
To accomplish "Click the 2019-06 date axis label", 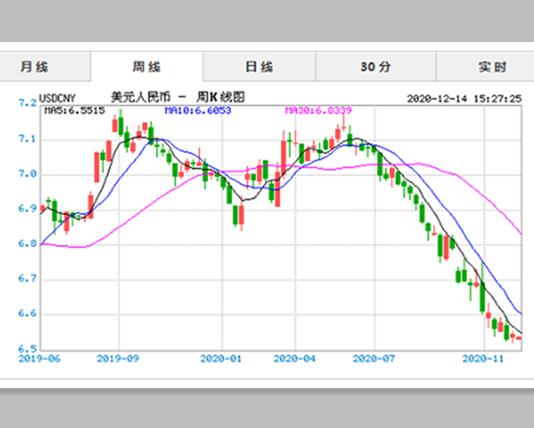I will (x=39, y=359).
